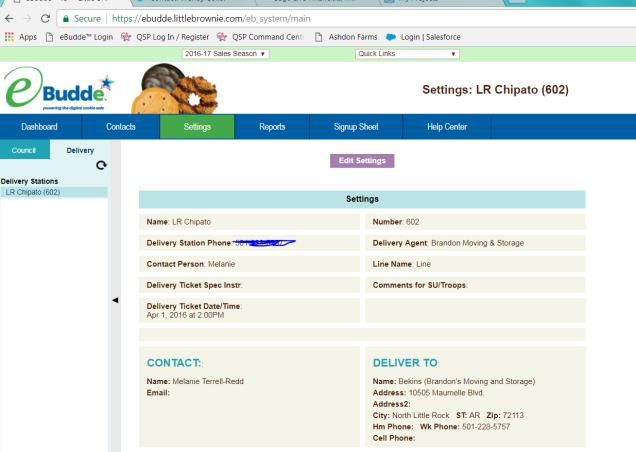Click the CONTACT heading
The image size is (636, 452).
point(174,363)
